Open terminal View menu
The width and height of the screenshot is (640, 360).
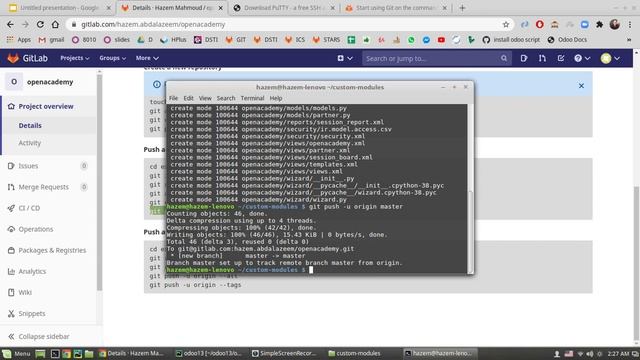coord(205,98)
